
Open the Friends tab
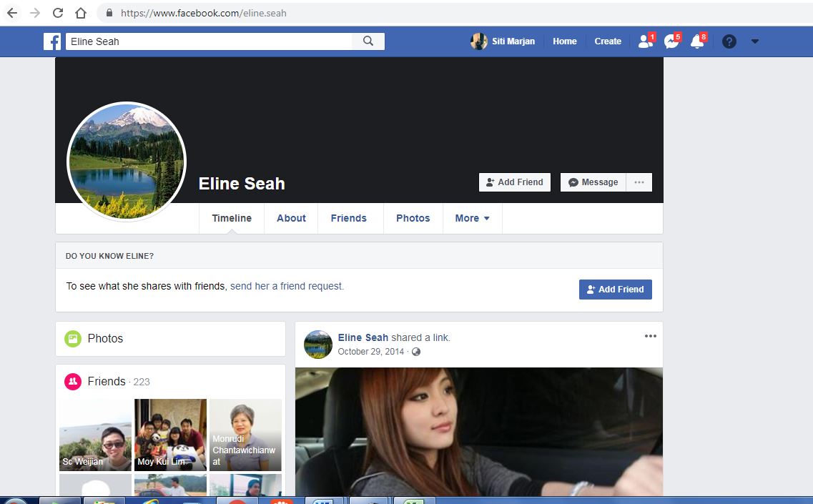pyautogui.click(x=348, y=218)
